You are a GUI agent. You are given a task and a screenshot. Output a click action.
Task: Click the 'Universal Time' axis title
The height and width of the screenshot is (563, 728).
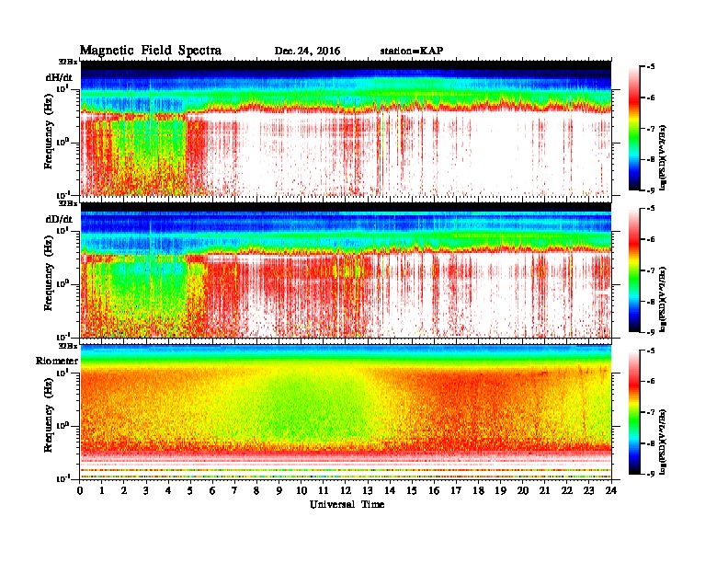coord(347,504)
